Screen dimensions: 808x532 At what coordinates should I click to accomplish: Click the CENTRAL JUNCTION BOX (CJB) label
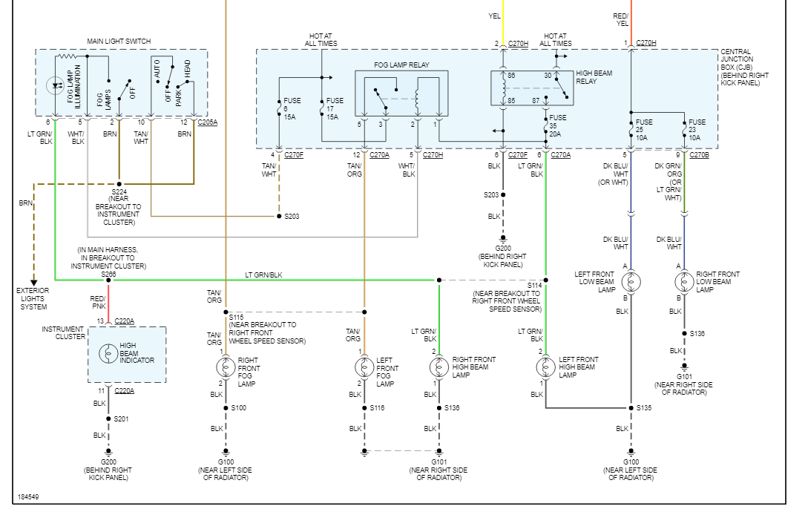pos(744,67)
